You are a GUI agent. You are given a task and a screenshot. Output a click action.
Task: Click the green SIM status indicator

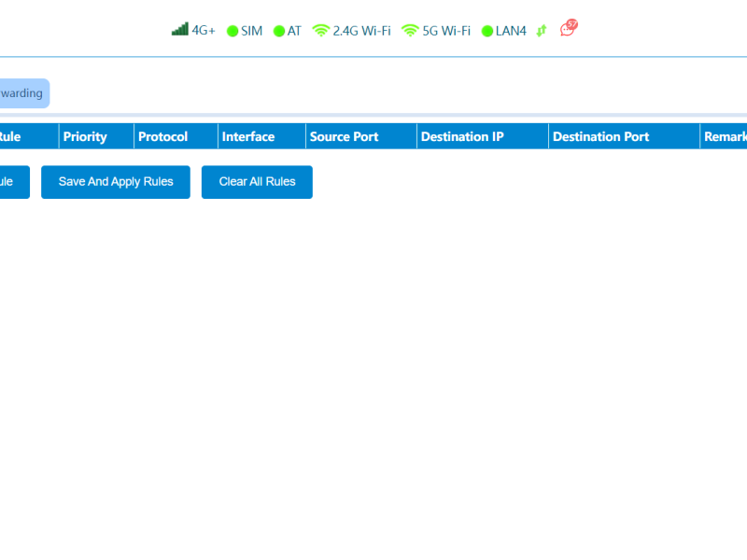[233, 31]
